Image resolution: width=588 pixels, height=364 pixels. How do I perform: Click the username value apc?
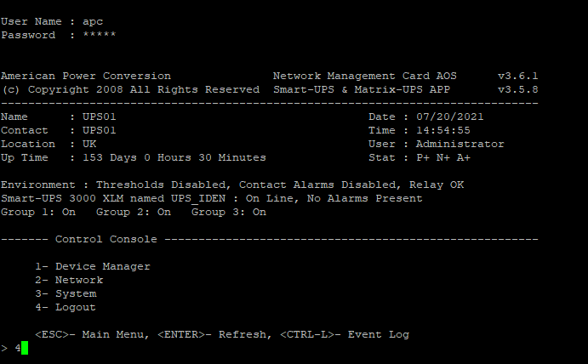[x=93, y=21]
